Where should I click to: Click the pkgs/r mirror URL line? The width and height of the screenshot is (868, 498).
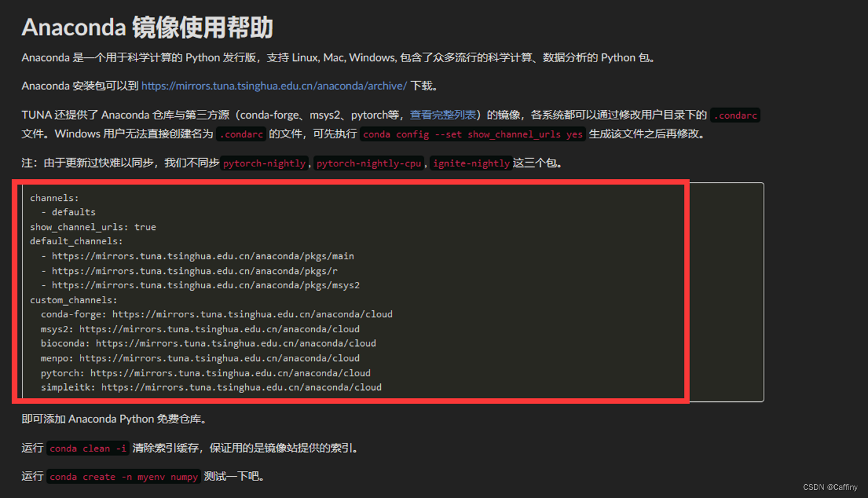[x=189, y=271]
